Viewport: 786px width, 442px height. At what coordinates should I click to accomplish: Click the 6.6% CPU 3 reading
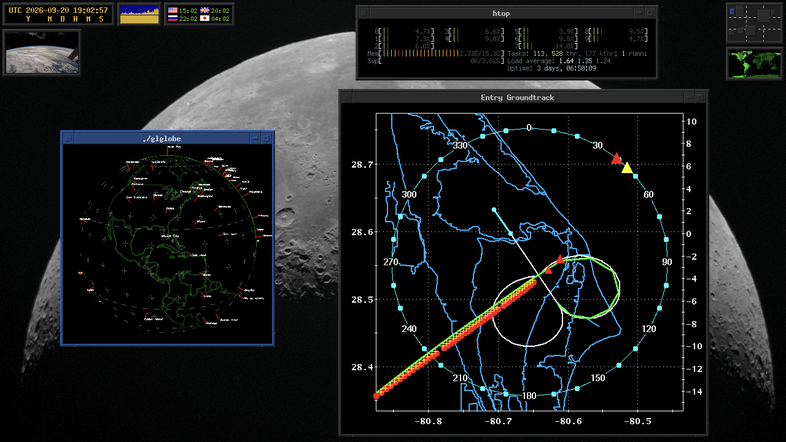pos(493,31)
